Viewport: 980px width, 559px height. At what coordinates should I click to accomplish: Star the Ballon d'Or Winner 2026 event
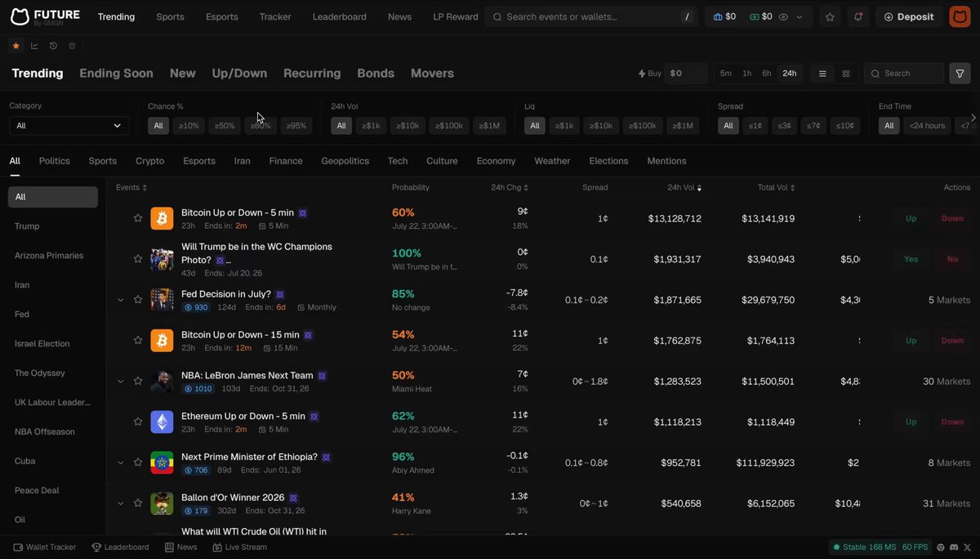pos(138,503)
